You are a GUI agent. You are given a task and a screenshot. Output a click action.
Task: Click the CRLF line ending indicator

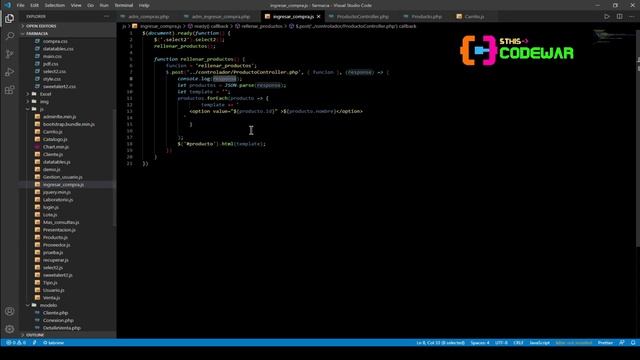click(x=518, y=342)
